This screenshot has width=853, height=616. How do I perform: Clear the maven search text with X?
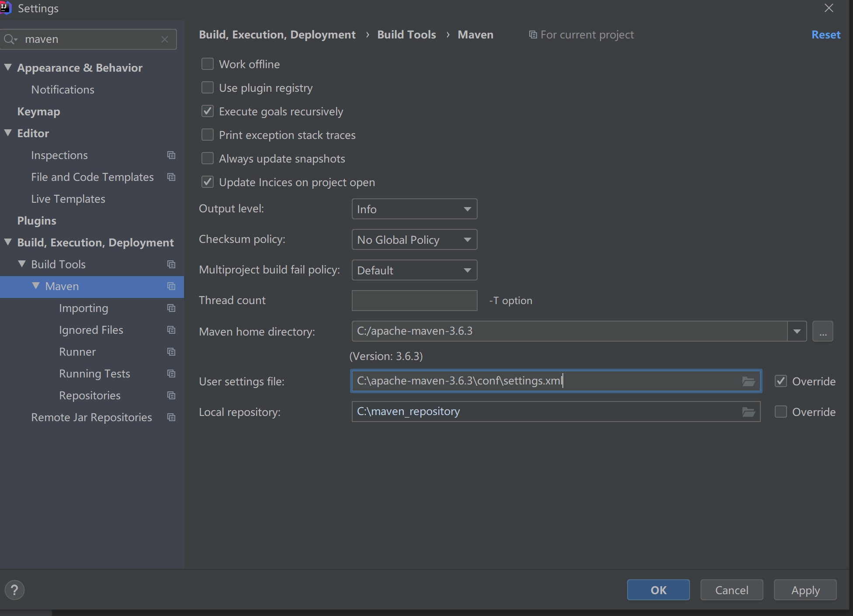165,39
